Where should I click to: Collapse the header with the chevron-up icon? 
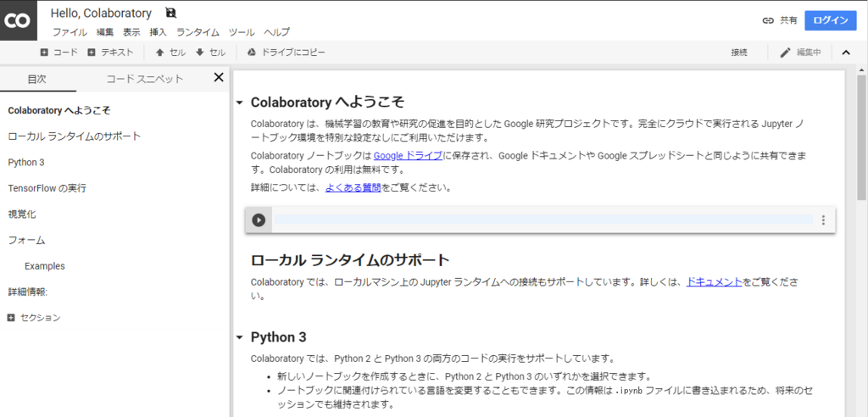point(845,53)
